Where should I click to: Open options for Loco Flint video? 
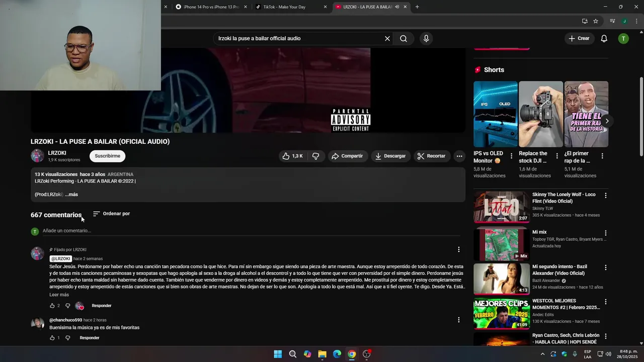tap(606, 195)
